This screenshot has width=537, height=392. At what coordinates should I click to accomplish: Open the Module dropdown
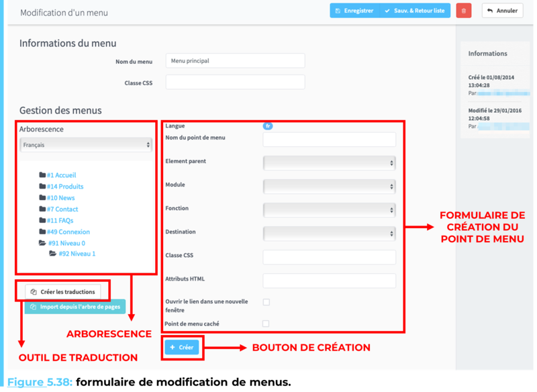[330, 187]
